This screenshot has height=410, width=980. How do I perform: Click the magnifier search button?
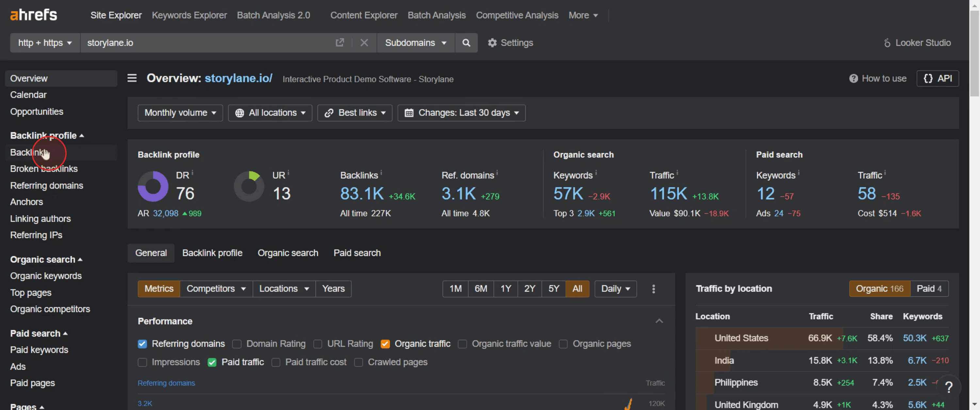(x=465, y=42)
